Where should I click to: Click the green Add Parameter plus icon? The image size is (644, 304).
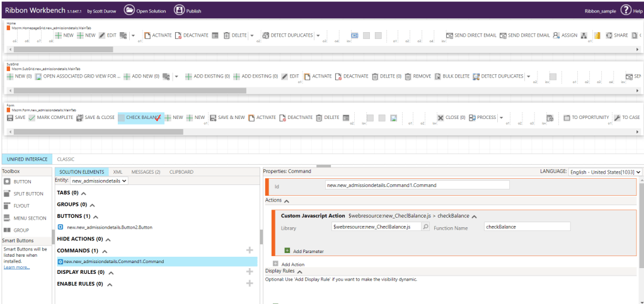click(287, 251)
